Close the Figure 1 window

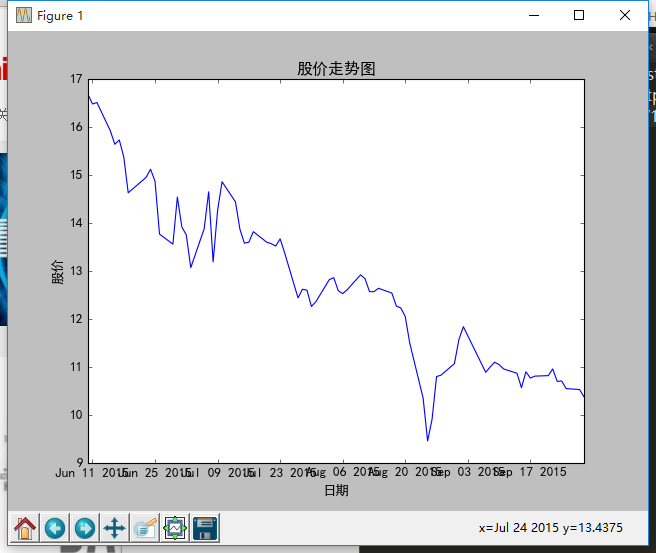(x=625, y=15)
